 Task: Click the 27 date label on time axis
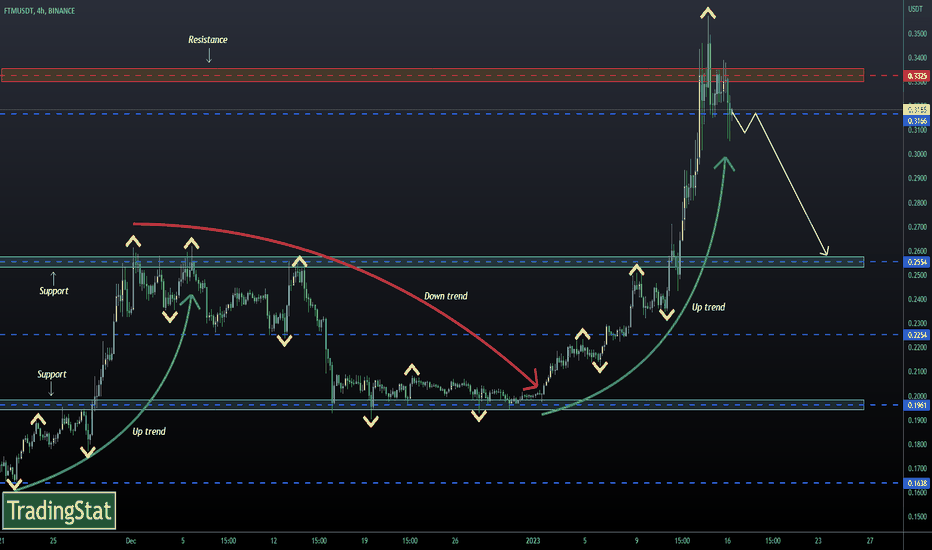870,541
